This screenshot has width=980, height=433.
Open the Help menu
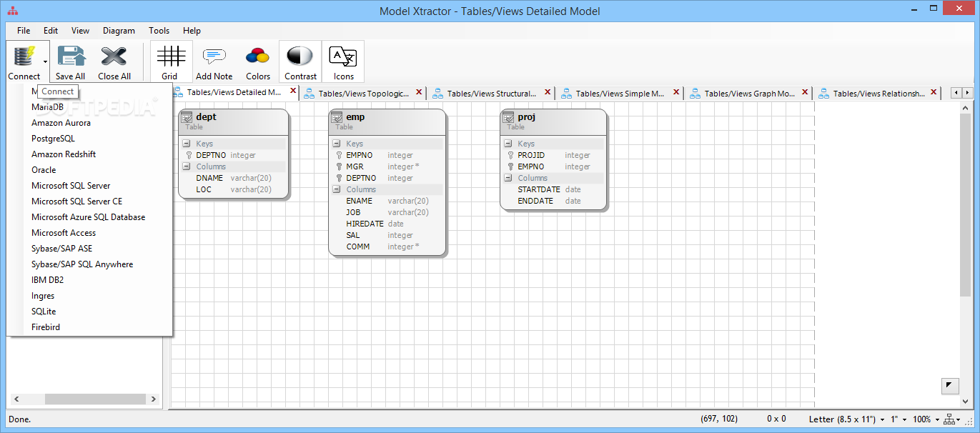tap(192, 31)
